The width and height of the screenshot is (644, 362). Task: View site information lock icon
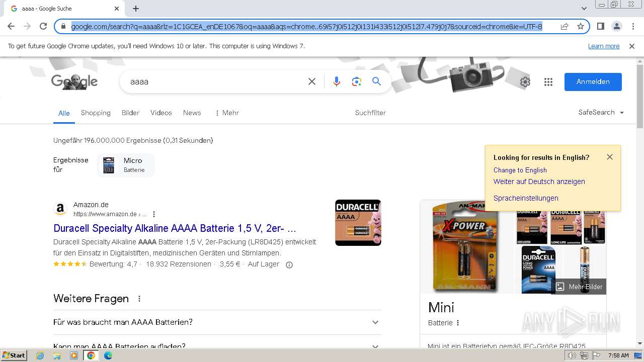click(x=63, y=26)
